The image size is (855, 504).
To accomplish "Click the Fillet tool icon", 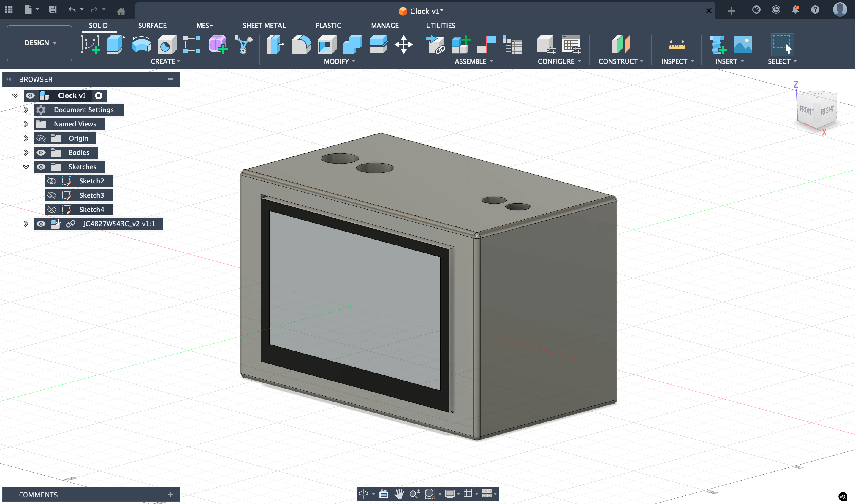I will point(301,44).
